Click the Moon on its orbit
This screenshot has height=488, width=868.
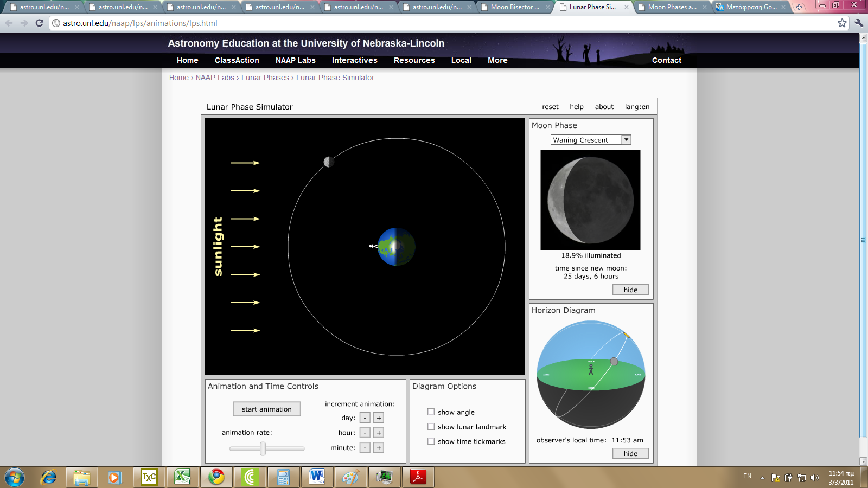329,162
